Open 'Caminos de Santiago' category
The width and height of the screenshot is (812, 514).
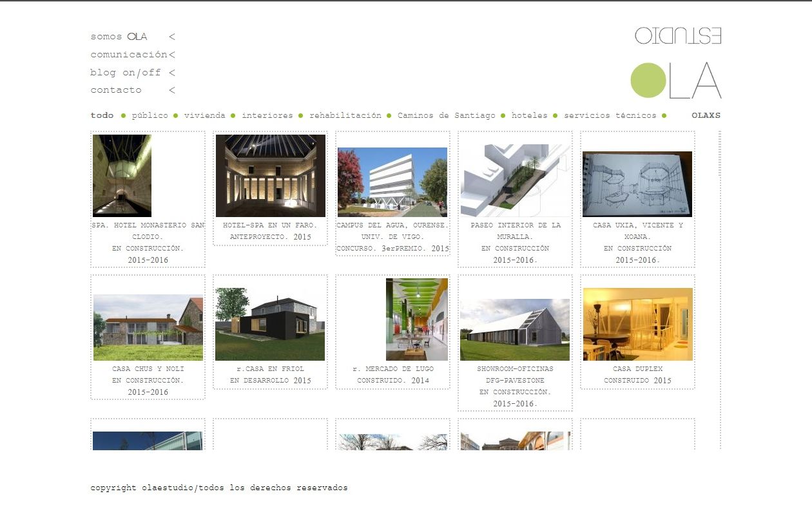[446, 116]
